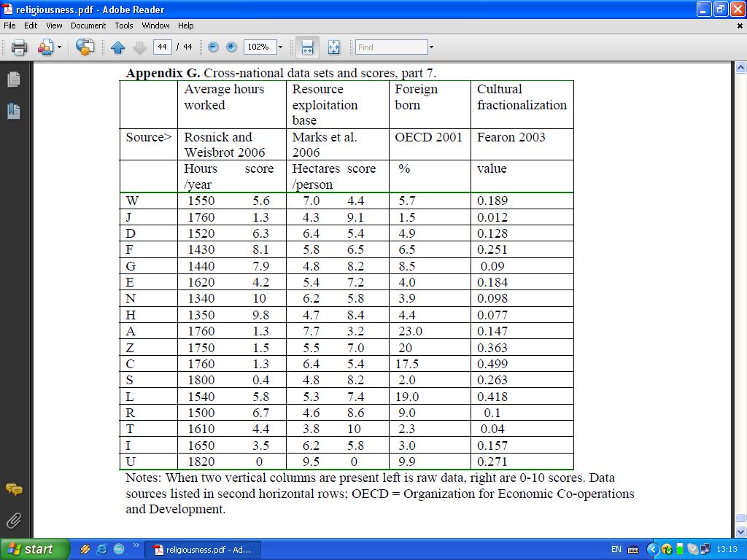Image resolution: width=747 pixels, height=560 pixels.
Task: Click the Find text field
Action: tap(391, 47)
